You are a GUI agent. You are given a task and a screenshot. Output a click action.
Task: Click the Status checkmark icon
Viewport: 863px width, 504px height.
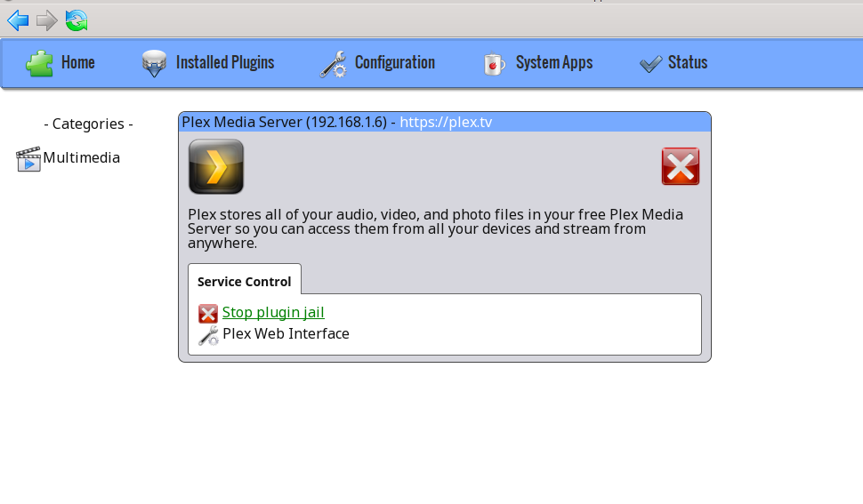(650, 64)
